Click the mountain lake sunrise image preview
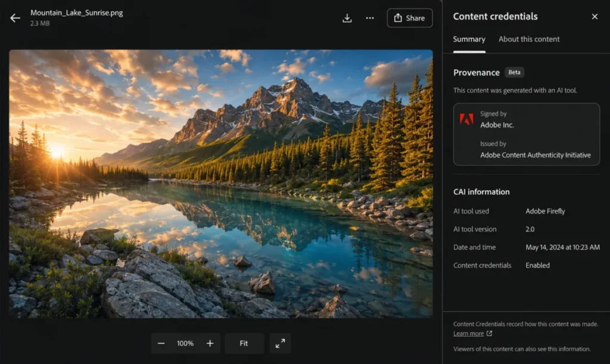This screenshot has width=610, height=364. (221, 183)
